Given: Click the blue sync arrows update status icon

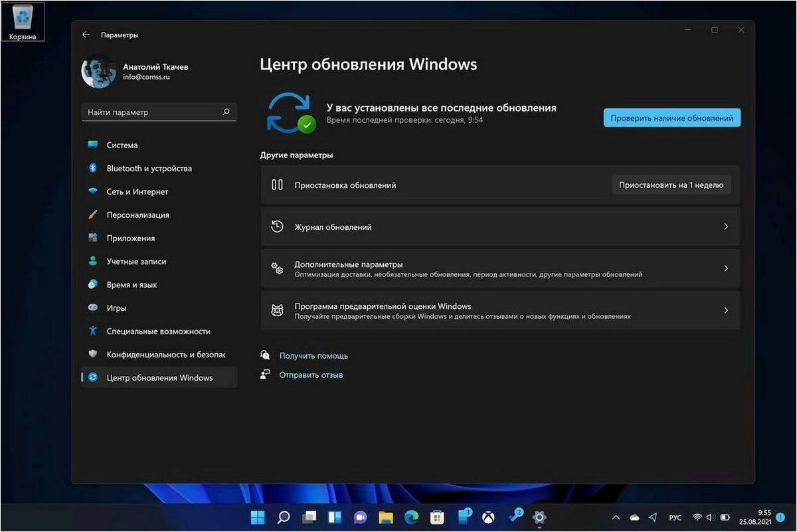Looking at the screenshot, I should 290,112.
